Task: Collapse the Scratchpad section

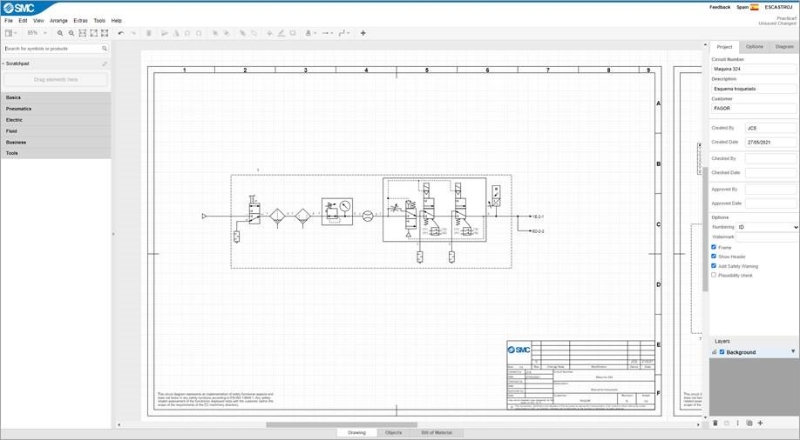Action: pos(17,64)
